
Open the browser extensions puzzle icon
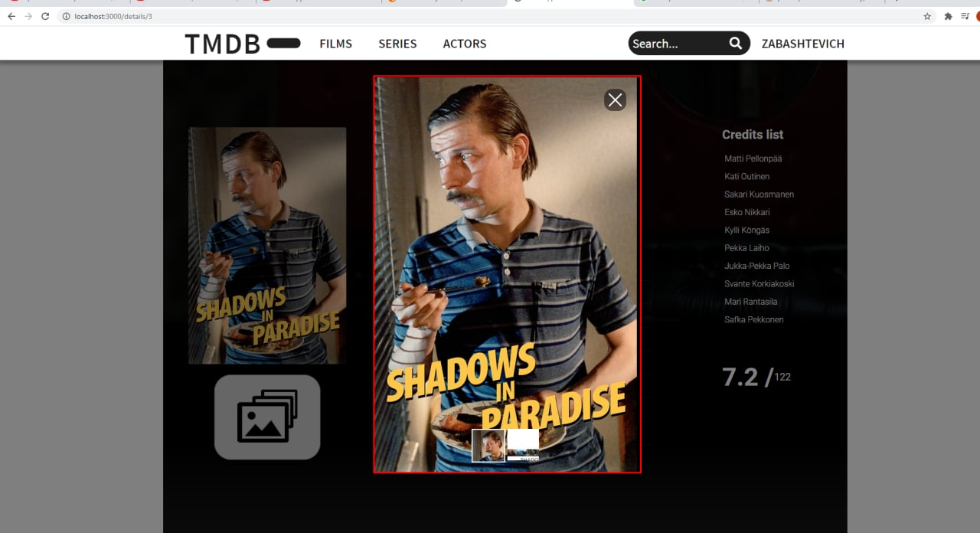pyautogui.click(x=948, y=16)
